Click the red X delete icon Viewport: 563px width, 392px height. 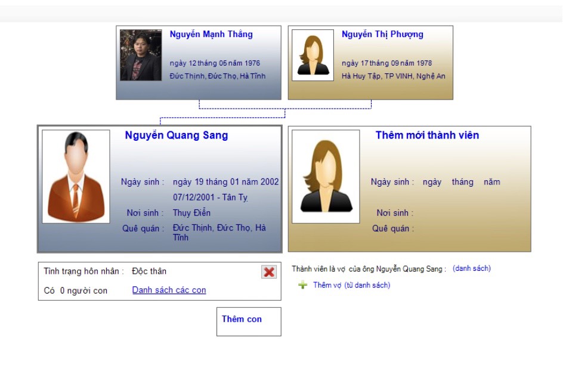tap(269, 272)
